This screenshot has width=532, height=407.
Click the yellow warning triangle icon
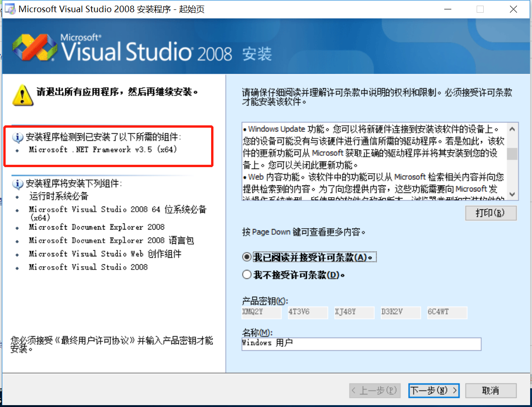coord(23,95)
